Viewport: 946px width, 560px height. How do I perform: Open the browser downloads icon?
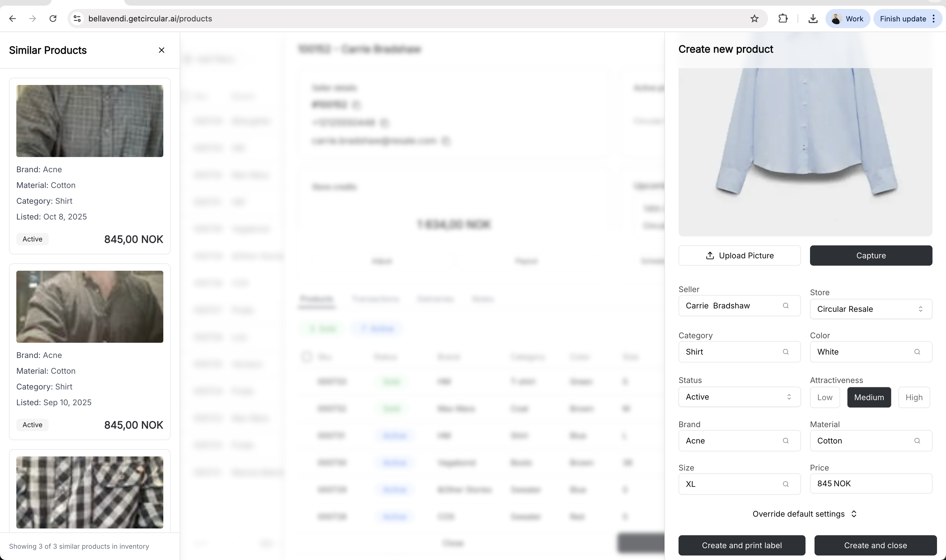pos(813,19)
